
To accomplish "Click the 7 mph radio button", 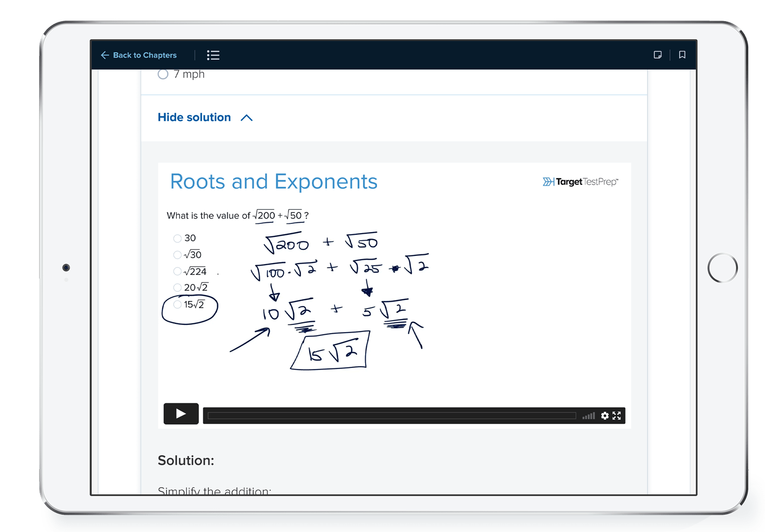I will point(163,74).
